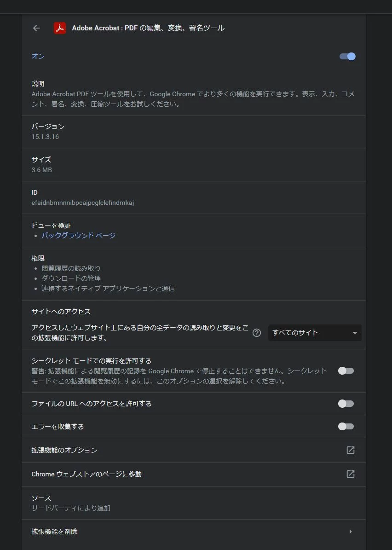
Task: Click the ダウンロードの管理 permission entry
Action: pyautogui.click(x=71, y=278)
